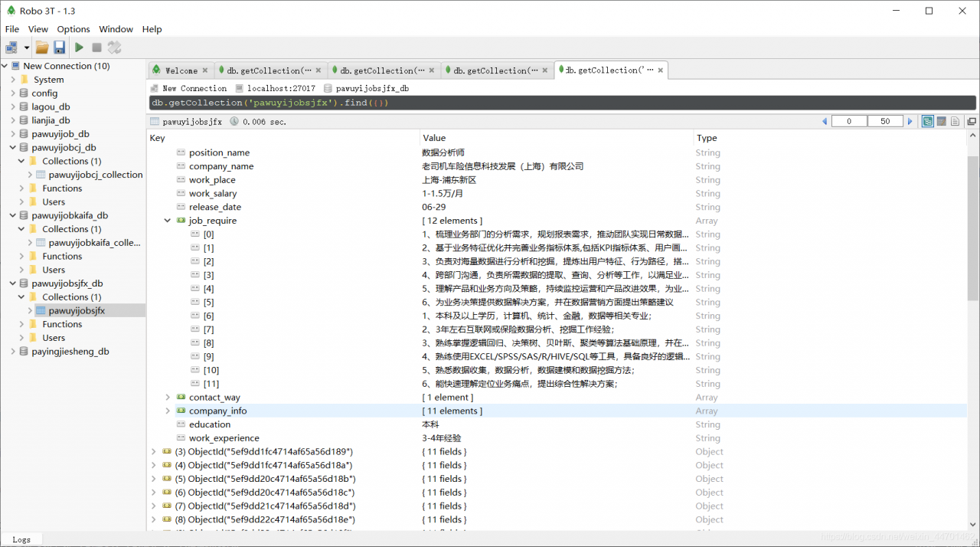The image size is (980, 547).
Task: Collapse the pawuyijobkaifa_db database
Action: click(x=13, y=215)
